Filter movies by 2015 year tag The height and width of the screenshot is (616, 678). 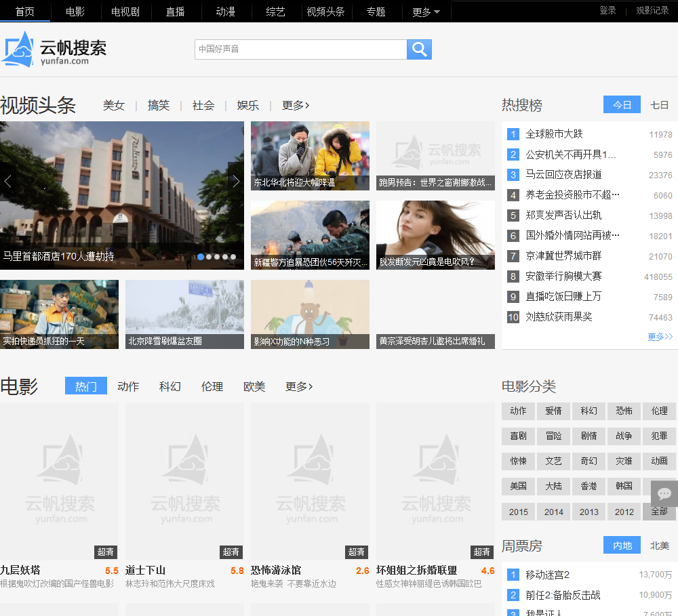tap(519, 512)
